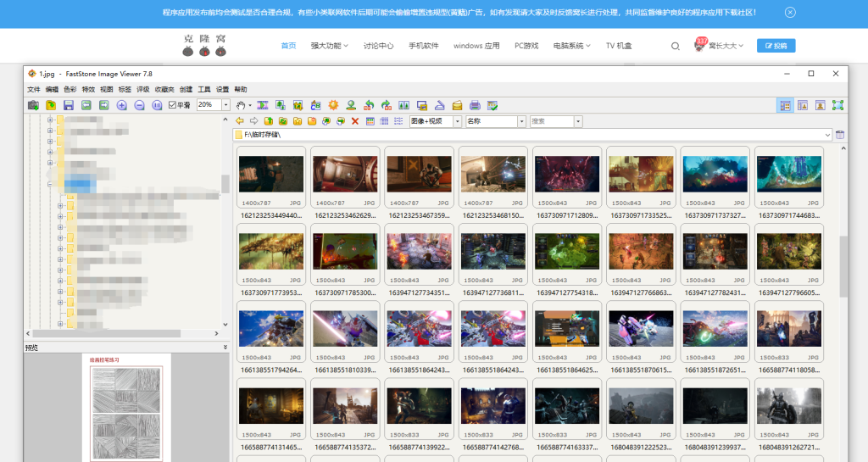Click the 克隆窝 site logo
The image size is (868, 462).
click(205, 46)
